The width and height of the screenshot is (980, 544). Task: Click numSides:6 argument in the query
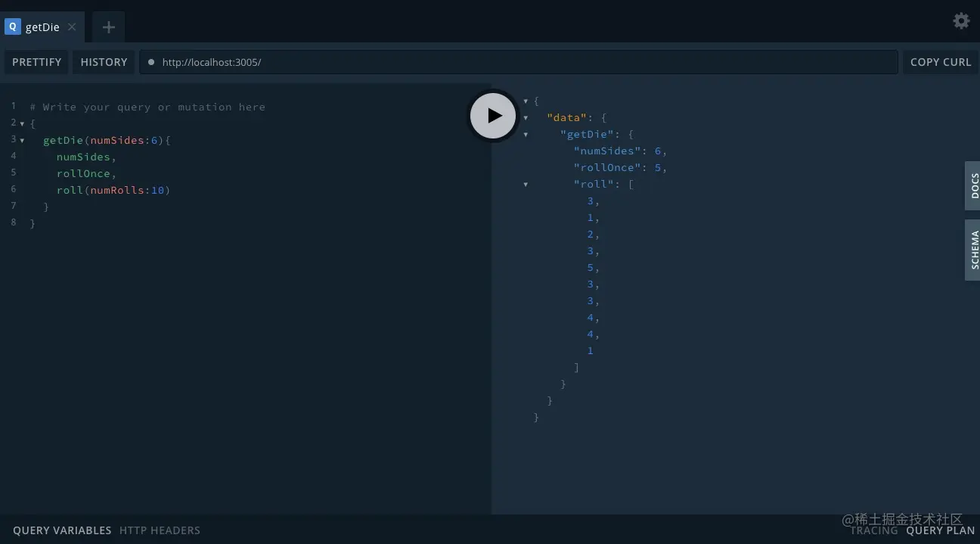click(x=124, y=140)
